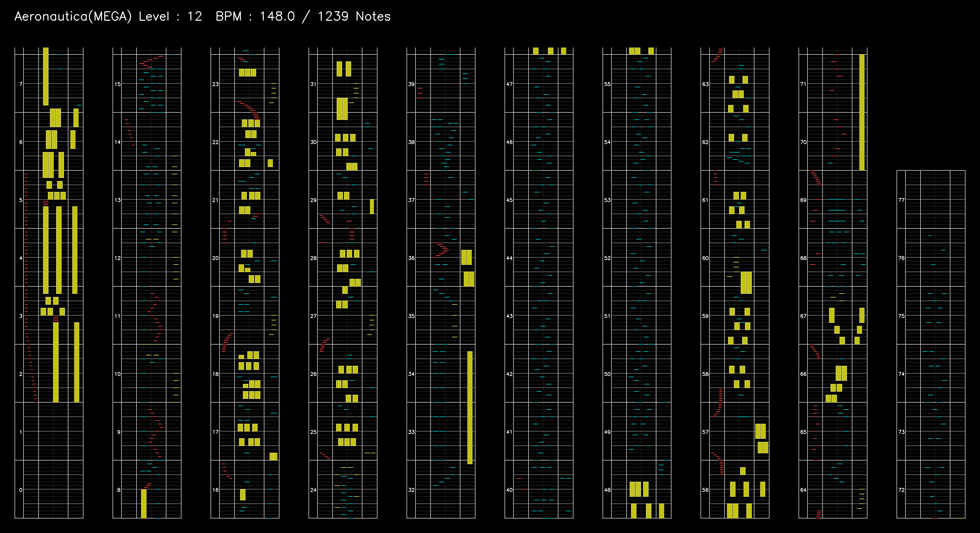Click measure number 16 label
This screenshot has height=533, width=980.
point(215,490)
